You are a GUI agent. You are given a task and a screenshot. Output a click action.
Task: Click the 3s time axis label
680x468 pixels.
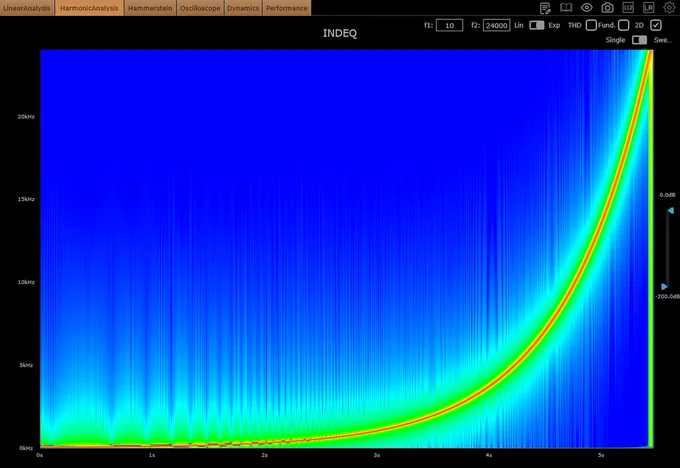click(376, 455)
